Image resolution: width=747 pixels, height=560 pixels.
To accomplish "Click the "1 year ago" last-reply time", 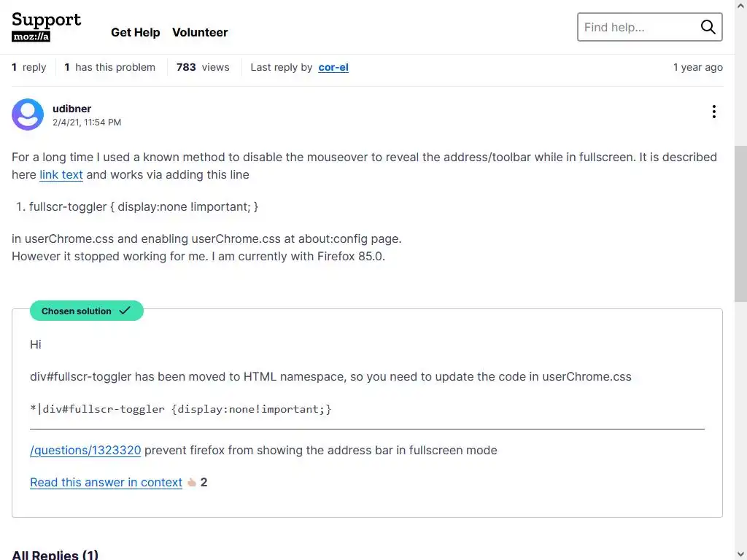I will click(697, 67).
